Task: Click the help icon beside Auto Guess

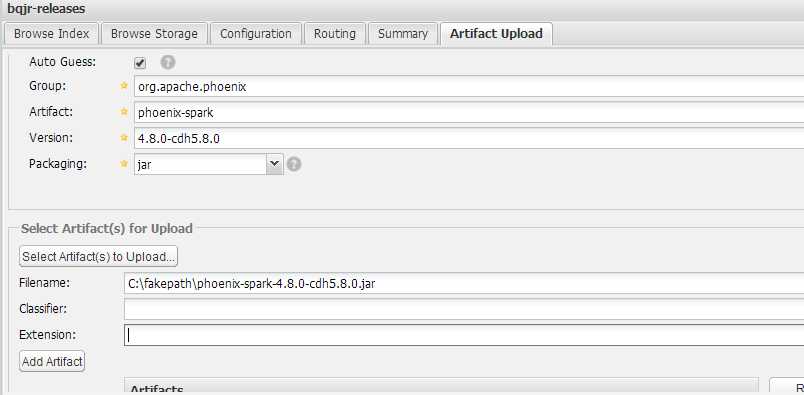Action: click(168, 63)
